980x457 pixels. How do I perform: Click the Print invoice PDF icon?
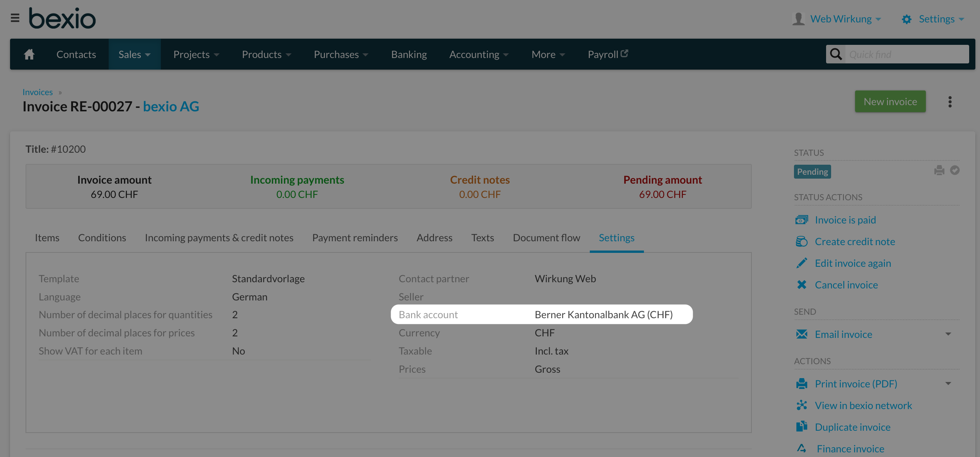click(x=802, y=383)
